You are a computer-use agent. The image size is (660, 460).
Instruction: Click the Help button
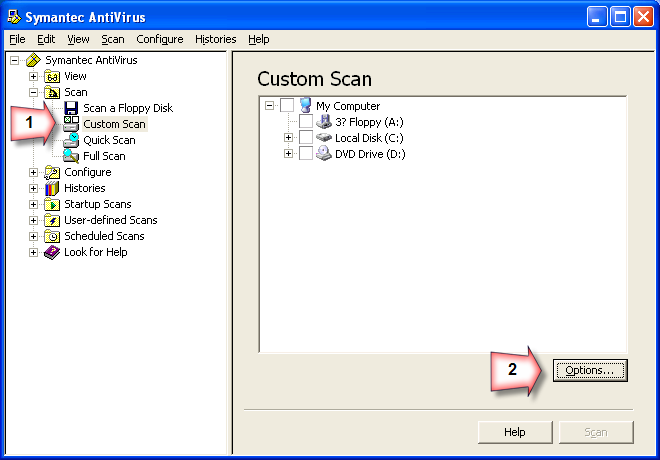[x=515, y=432]
